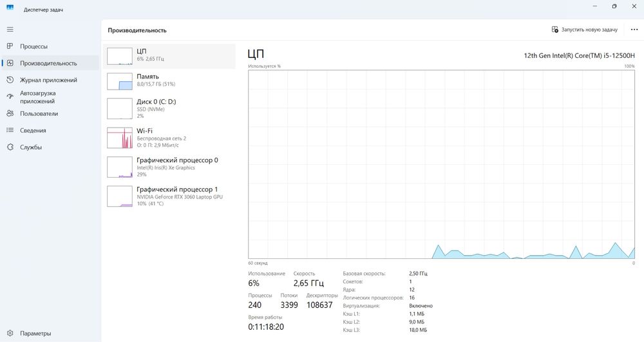
Task: Click the Журнал приложений history icon
Action: click(10, 80)
